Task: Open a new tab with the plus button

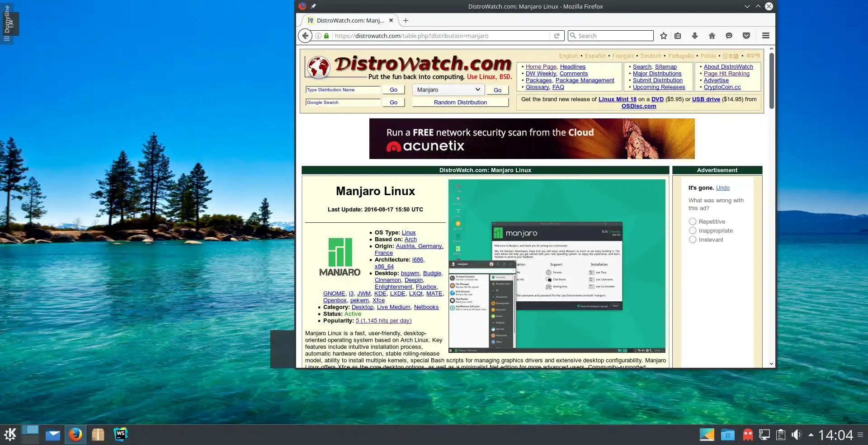Action: [x=406, y=20]
